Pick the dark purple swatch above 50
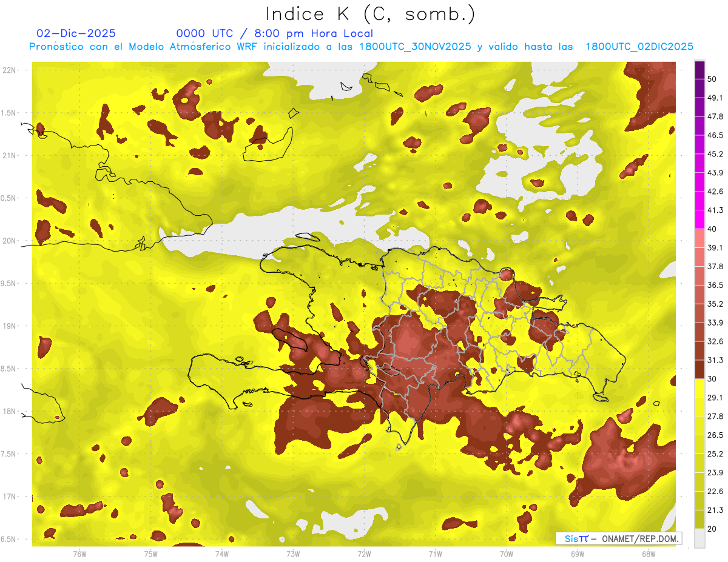The height and width of the screenshot is (562, 728). point(699,70)
